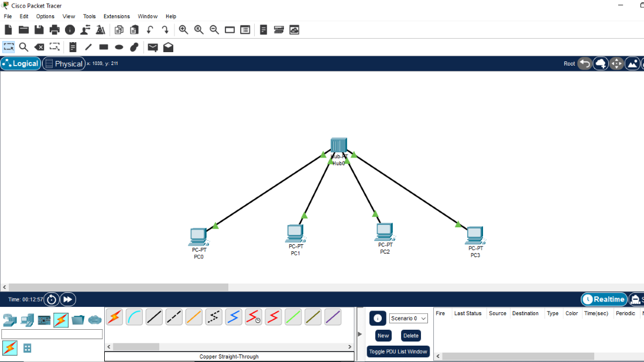Choose the automatic connection lightning cable
The image size is (644, 362).
click(114, 317)
